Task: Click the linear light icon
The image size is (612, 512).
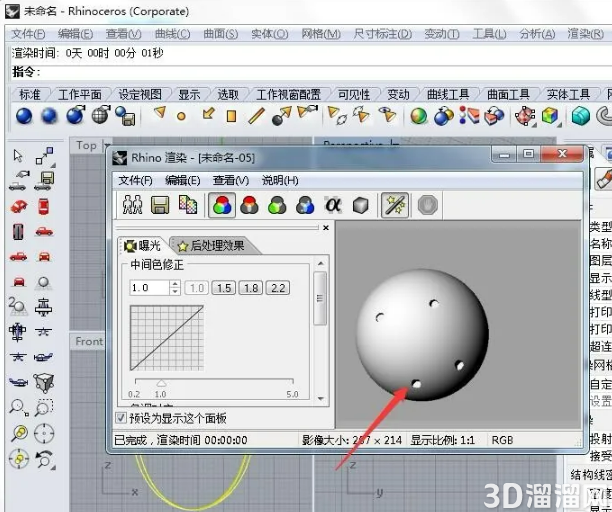Action: pos(256,116)
